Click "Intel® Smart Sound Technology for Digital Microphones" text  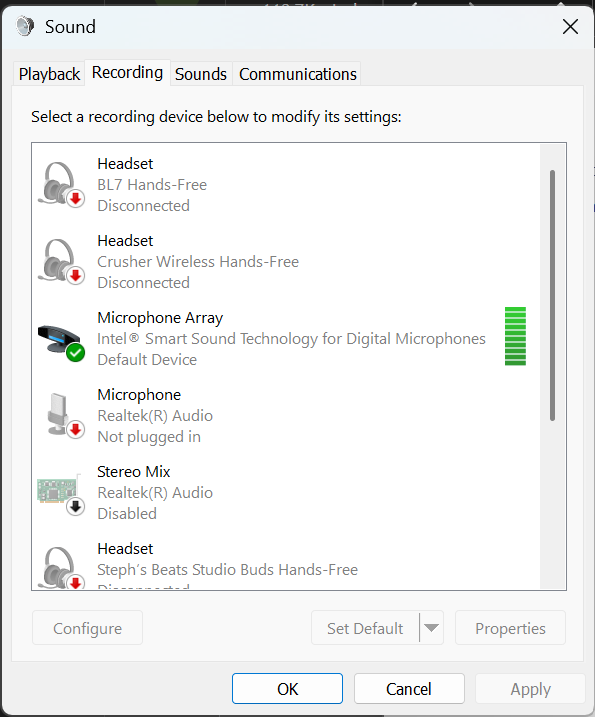pos(291,339)
